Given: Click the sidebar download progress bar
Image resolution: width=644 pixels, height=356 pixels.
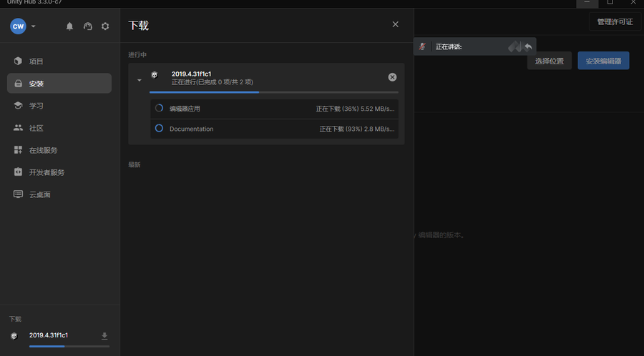Looking at the screenshot, I should point(69,346).
